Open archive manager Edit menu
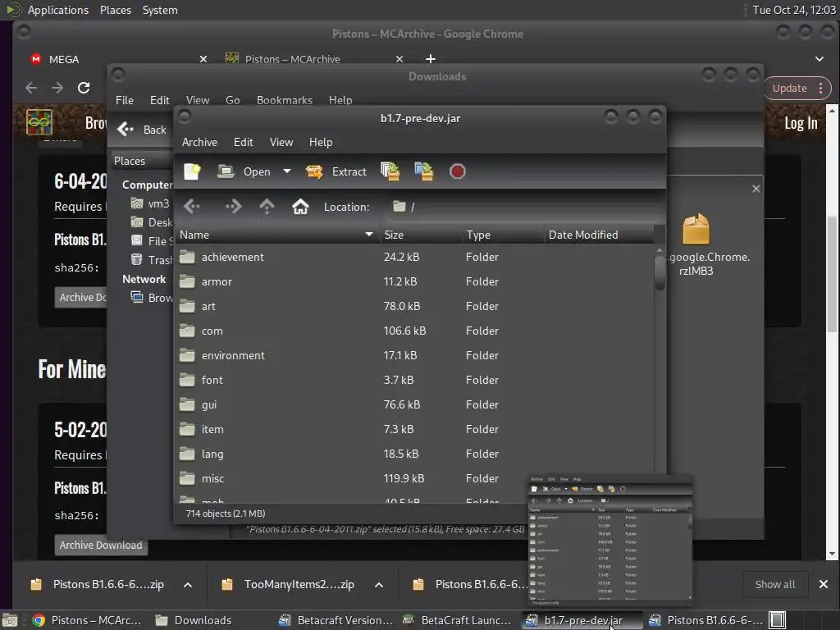Viewport: 840px width, 630px height. point(243,142)
